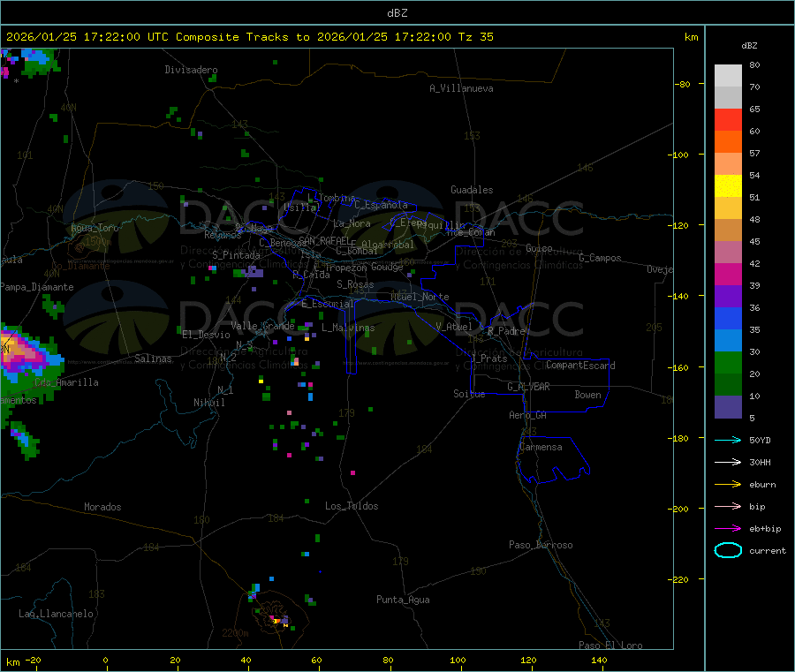
Task: Click the Paso_Barroso map label
Action: pyautogui.click(x=541, y=545)
